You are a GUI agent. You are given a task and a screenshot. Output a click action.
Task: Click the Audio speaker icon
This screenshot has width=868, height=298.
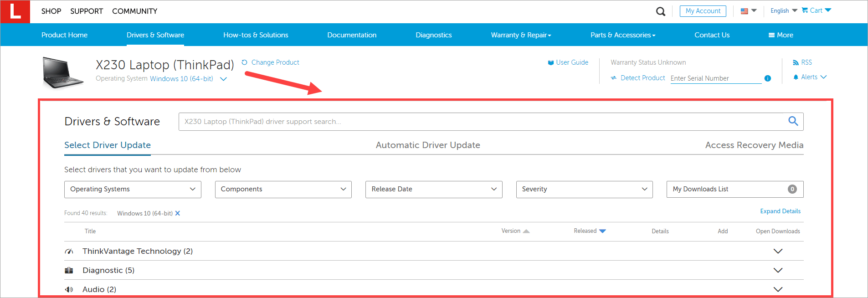(x=69, y=290)
